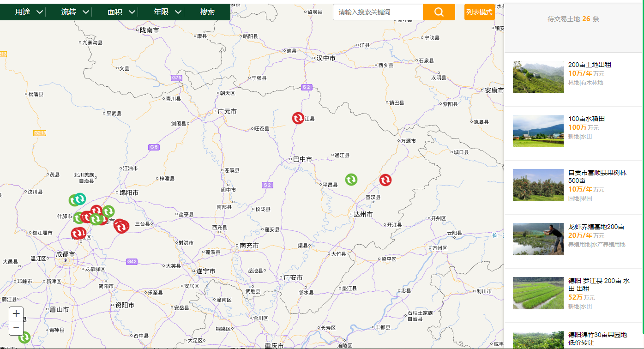Open the 年限 filter dropdown
This screenshot has height=349, width=644.
[x=167, y=12]
